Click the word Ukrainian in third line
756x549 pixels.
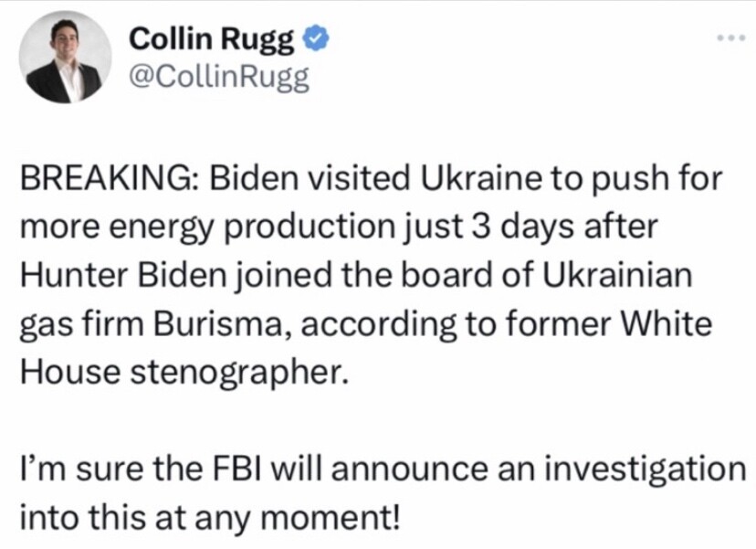tap(618, 275)
